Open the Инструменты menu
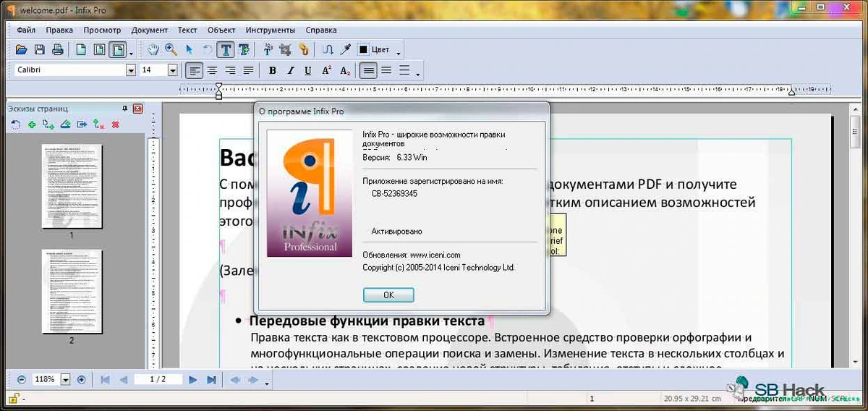 click(x=271, y=30)
